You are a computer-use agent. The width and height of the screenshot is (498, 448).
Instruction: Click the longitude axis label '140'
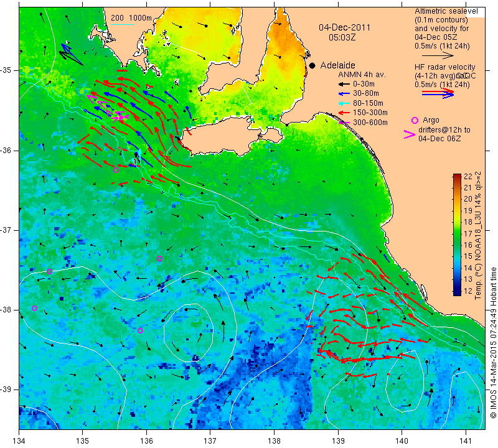(402, 441)
